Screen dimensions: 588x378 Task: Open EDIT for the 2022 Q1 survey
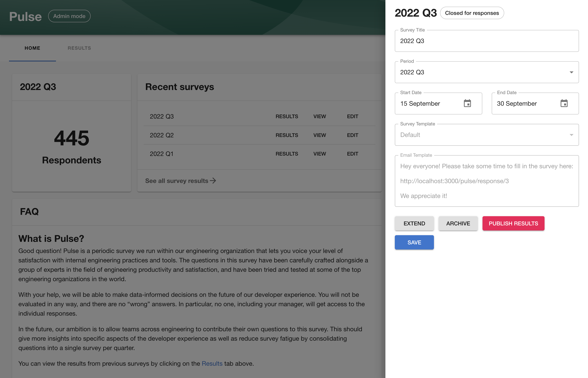353,154
